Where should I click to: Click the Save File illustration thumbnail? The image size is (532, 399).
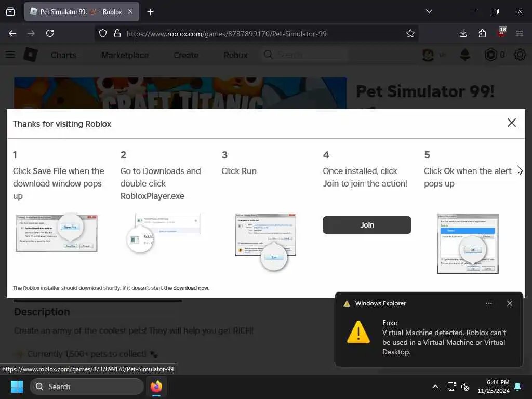tap(56, 232)
